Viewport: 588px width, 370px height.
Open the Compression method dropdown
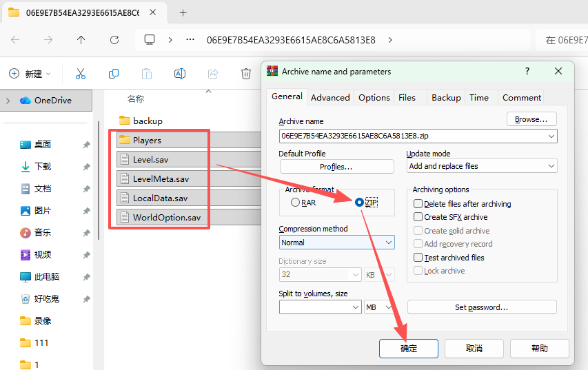click(x=337, y=243)
